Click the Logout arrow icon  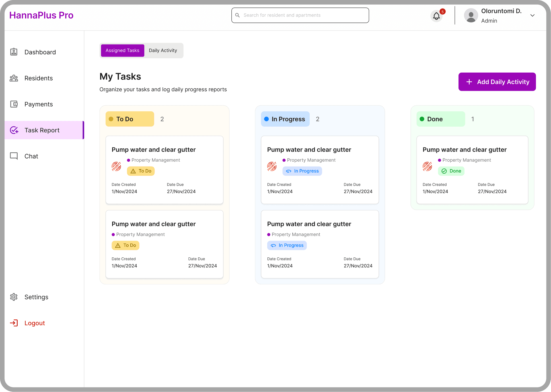[14, 323]
